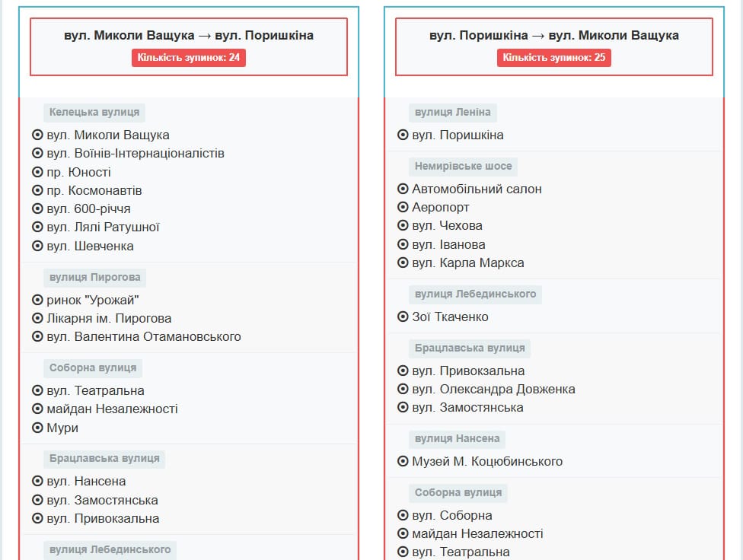Click marker icon beside Лікарня ім. Пирогова

(x=37, y=318)
